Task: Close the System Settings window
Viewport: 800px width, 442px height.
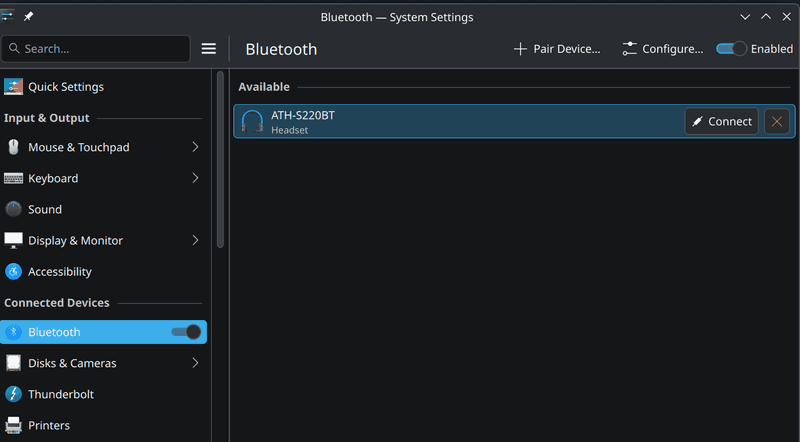Action: click(787, 17)
